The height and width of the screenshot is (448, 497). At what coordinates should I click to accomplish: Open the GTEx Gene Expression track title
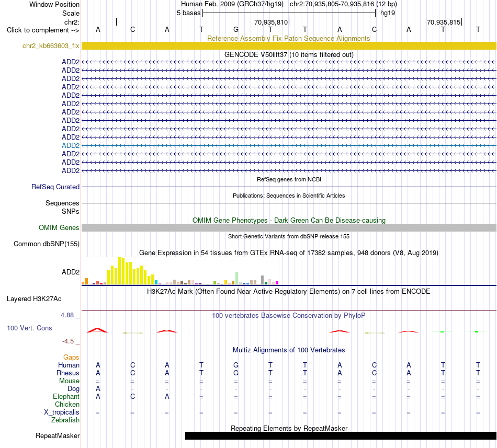(289, 252)
